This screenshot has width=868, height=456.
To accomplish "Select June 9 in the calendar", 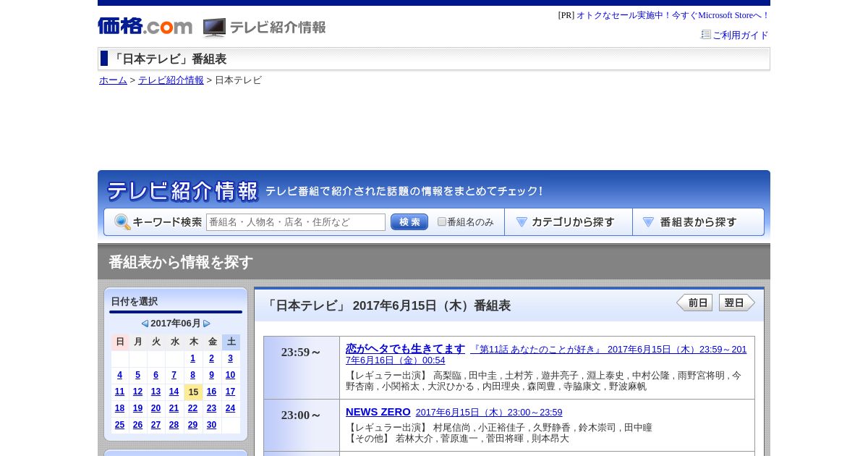I will pyautogui.click(x=211, y=375).
